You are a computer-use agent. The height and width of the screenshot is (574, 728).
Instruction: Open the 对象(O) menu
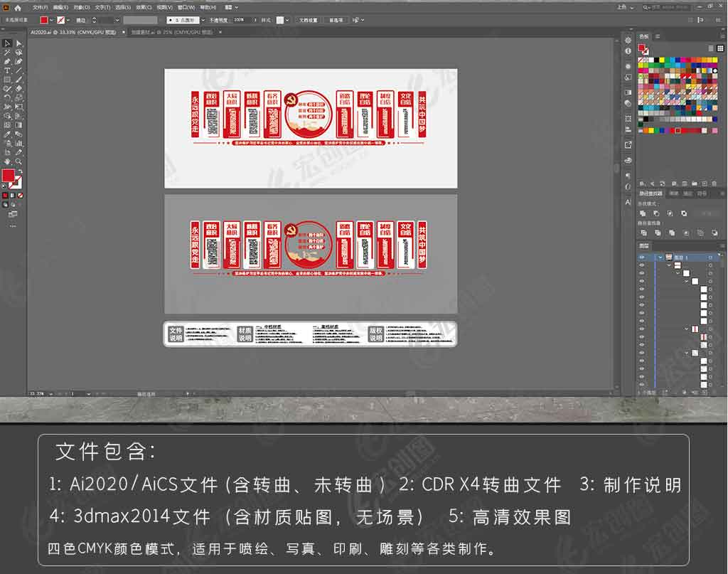[x=82, y=7]
